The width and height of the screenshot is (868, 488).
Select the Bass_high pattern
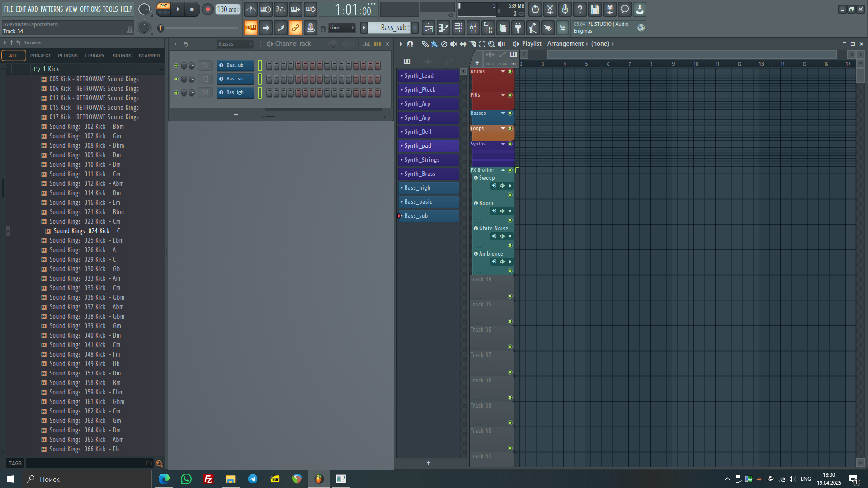(x=429, y=188)
